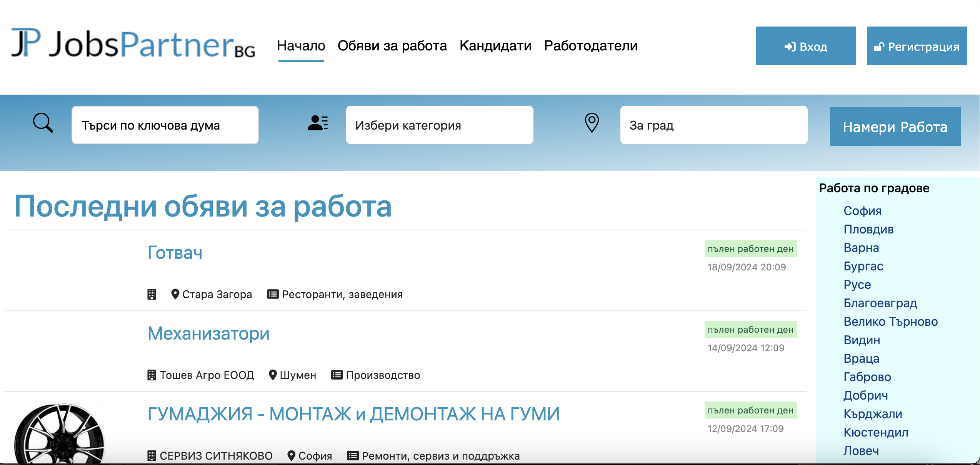Focus the За град city field
Screen dimensions: 980x465
click(x=714, y=125)
